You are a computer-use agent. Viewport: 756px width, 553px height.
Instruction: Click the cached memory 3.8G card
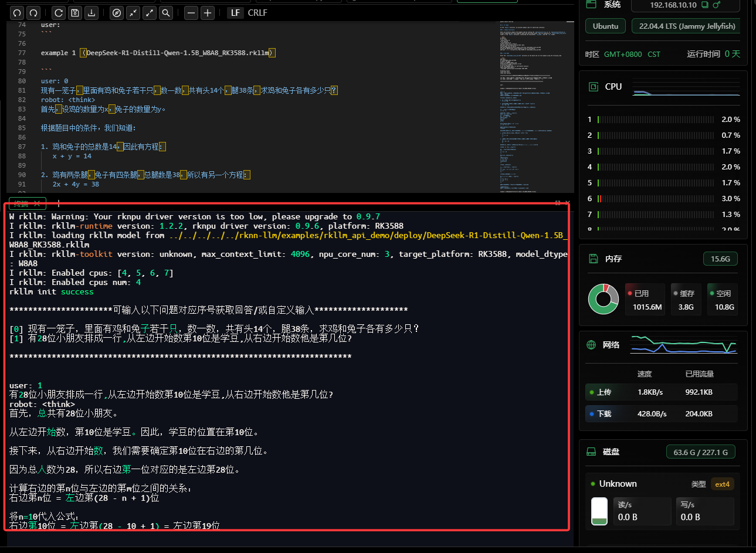(686, 299)
